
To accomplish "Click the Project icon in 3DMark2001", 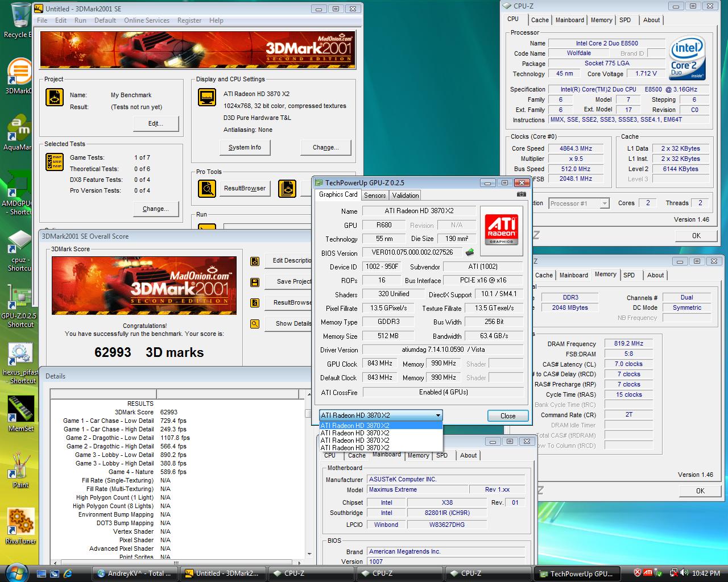I will [55, 97].
